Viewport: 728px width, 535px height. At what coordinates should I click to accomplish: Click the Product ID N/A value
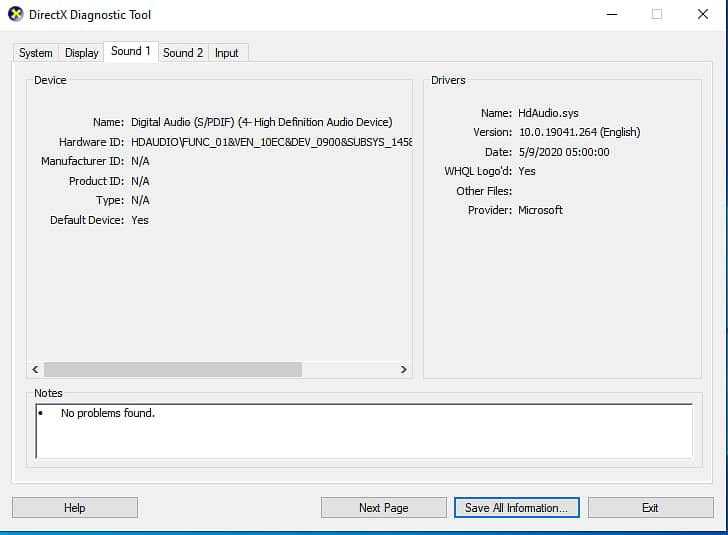[x=140, y=181]
